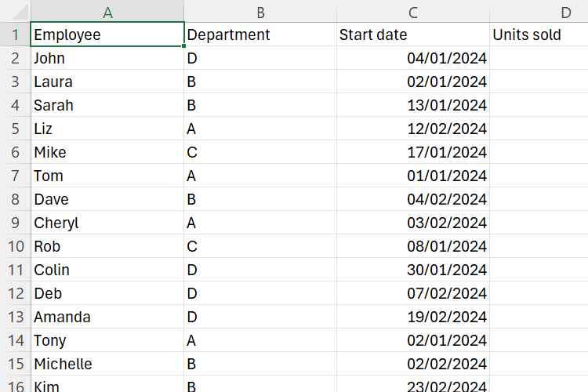588x392 pixels.
Task: Click the date cell 17/01/2024
Action: tap(413, 152)
